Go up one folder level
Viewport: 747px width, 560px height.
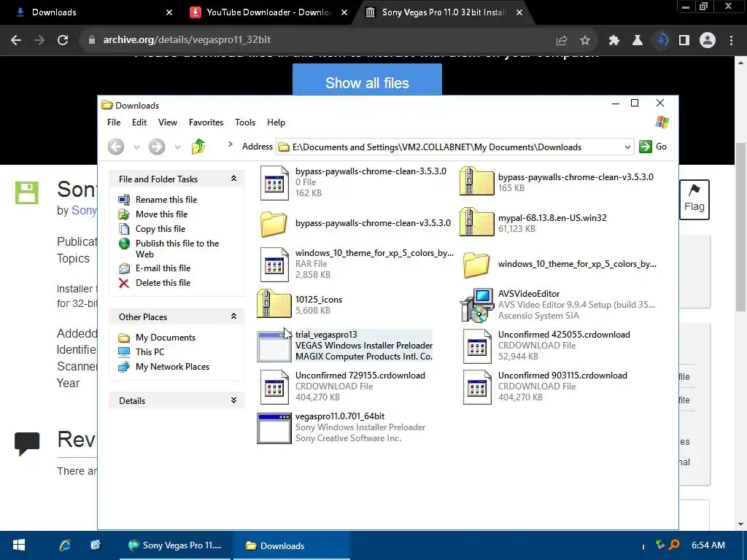(x=198, y=146)
